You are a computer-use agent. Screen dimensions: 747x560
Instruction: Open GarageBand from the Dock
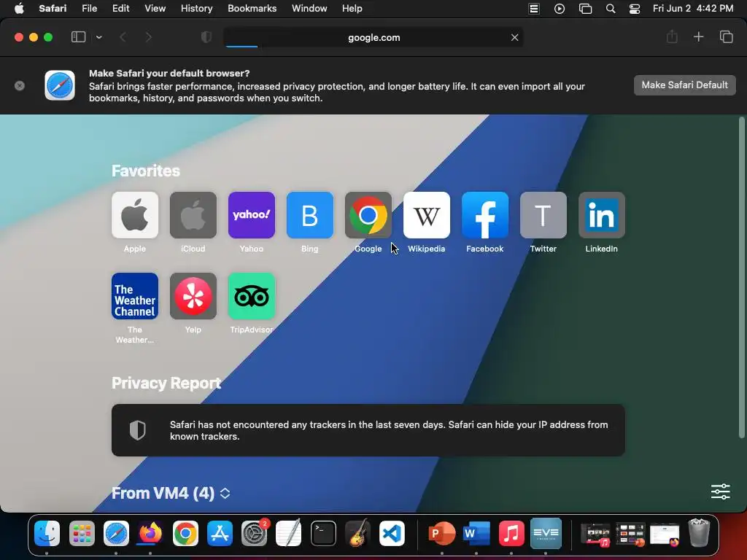tap(357, 532)
